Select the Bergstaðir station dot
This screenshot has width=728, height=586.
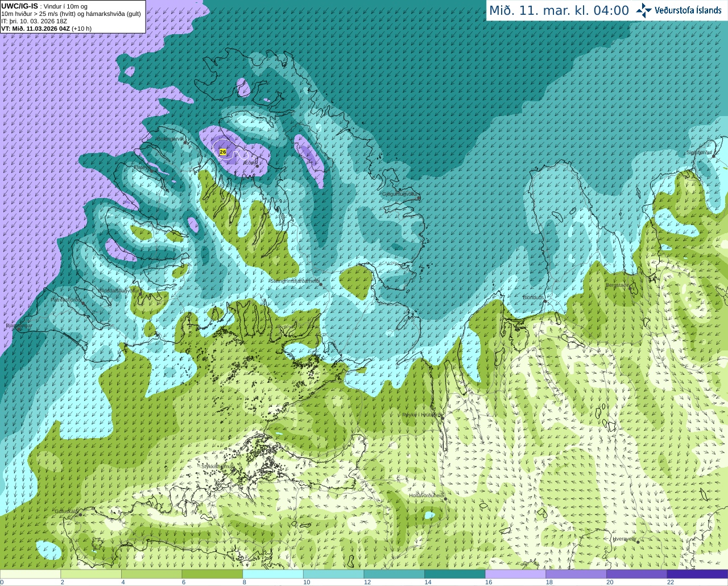pos(631,288)
